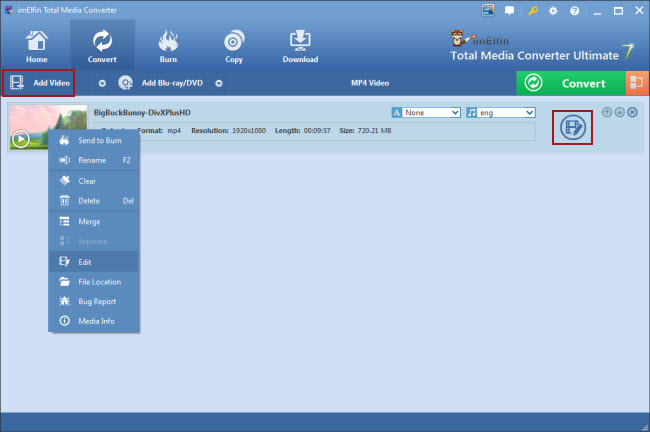The height and width of the screenshot is (432, 650).
Task: Choose Clear in context menu
Action: pos(94,181)
